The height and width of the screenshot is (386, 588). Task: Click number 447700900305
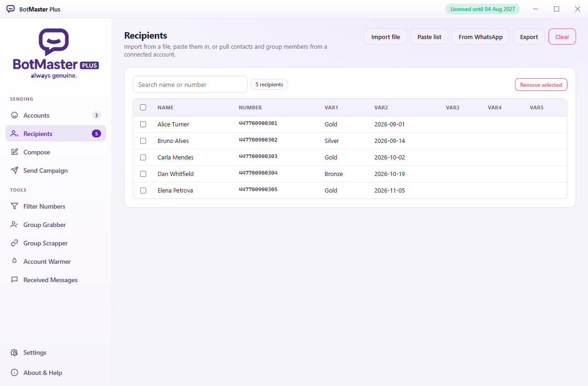258,189
